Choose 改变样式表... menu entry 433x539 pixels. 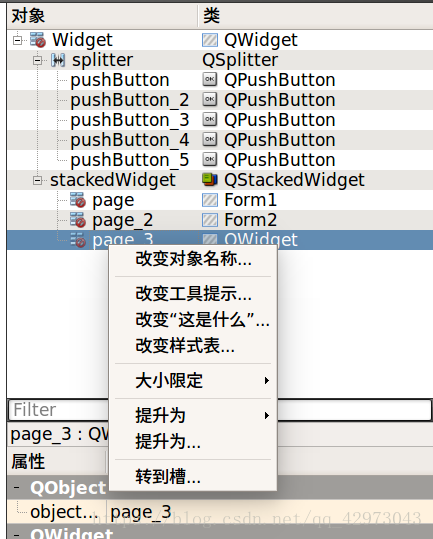pyautogui.click(x=193, y=345)
